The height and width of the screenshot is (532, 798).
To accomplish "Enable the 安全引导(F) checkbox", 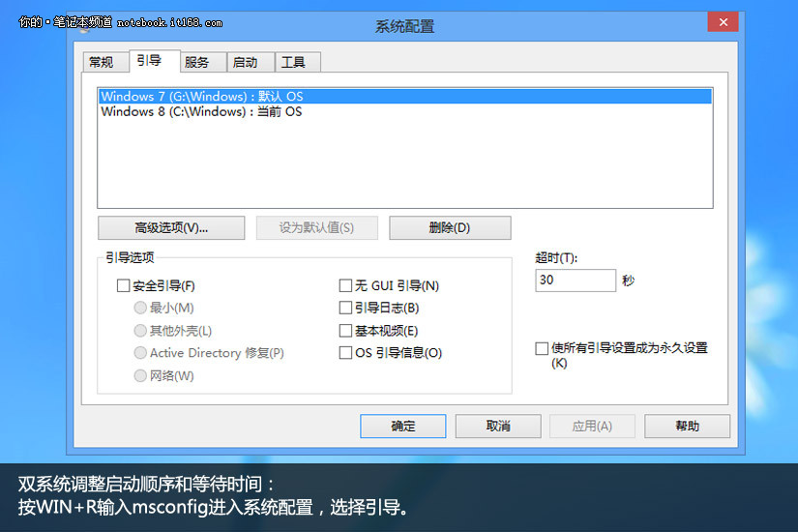I will tap(123, 286).
